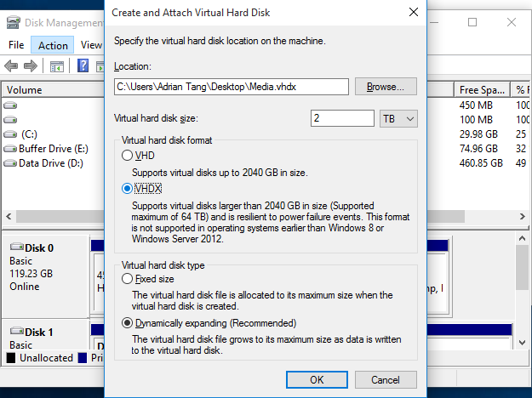Select the (C:) volume drive icon
This screenshot has width=532, height=398.
10,134
